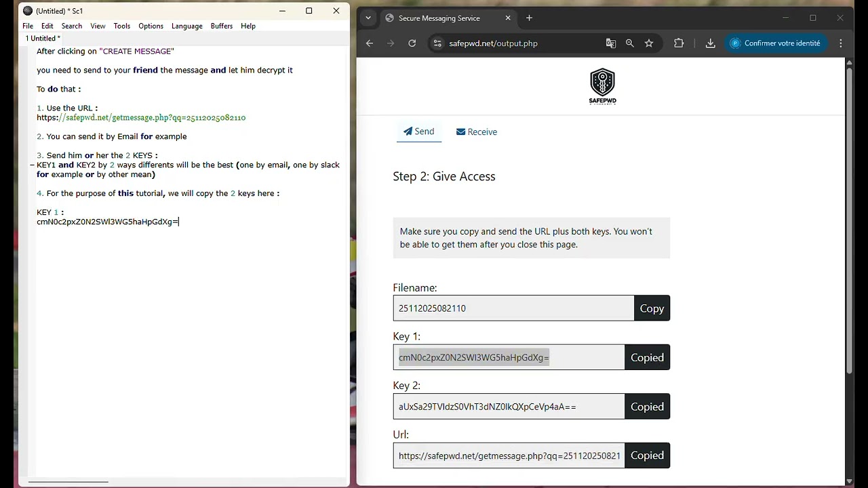Click the zoom magnifier icon in address bar
This screenshot has height=488, width=868.
(630, 43)
